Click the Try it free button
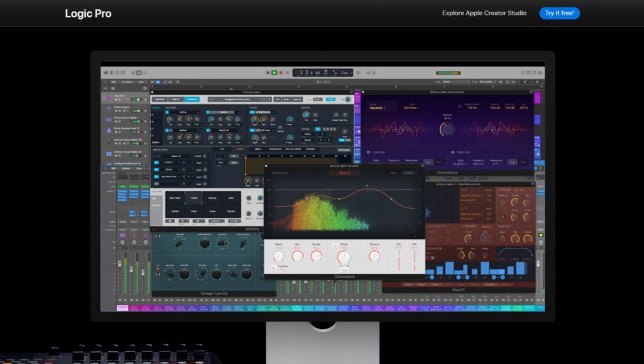Screen dimensions: 644x364 (x=559, y=13)
